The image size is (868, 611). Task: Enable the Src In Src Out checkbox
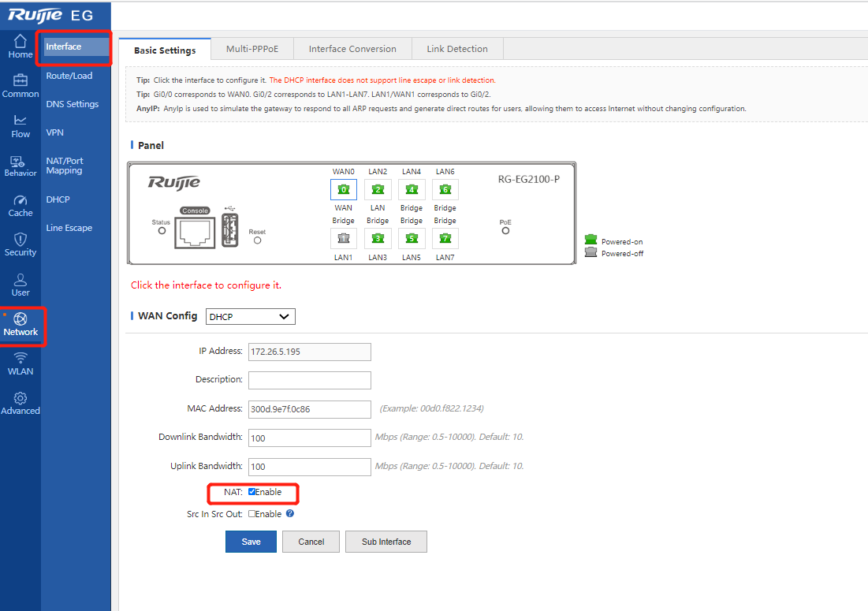[251, 513]
